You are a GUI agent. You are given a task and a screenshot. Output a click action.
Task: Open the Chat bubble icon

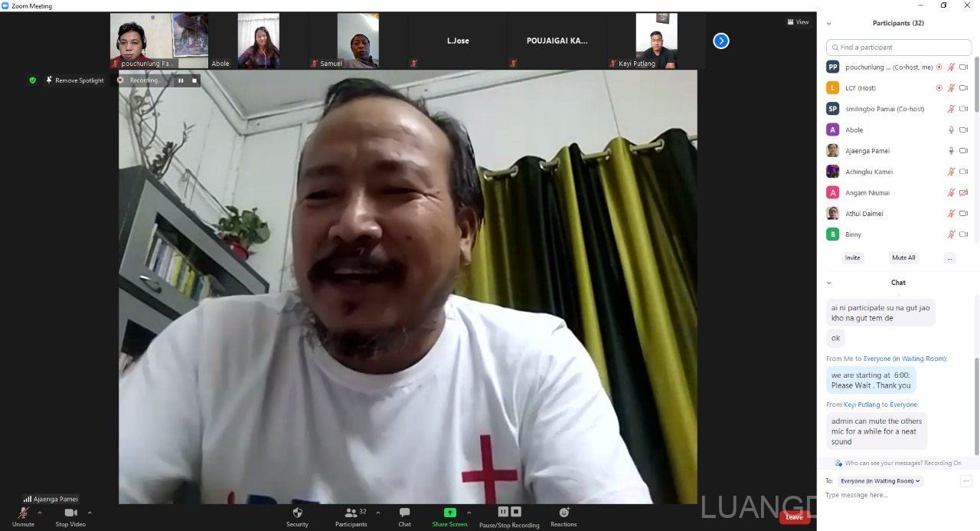[404, 513]
